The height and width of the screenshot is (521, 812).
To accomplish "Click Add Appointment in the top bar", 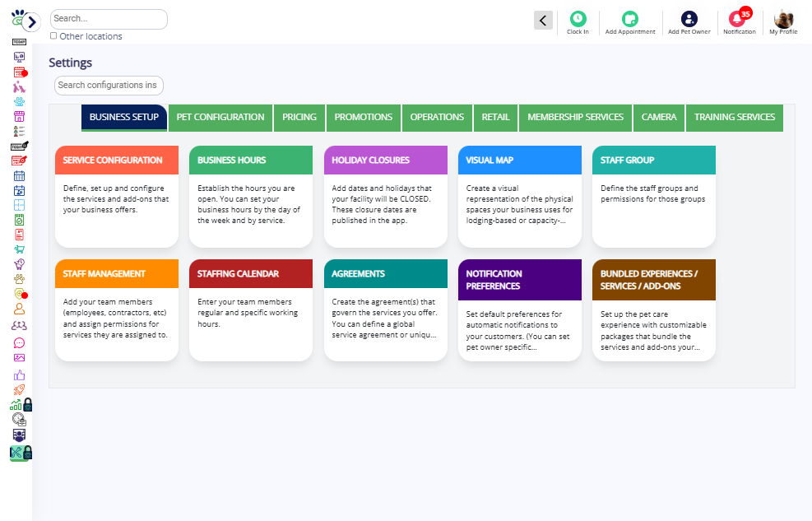I will (630, 22).
